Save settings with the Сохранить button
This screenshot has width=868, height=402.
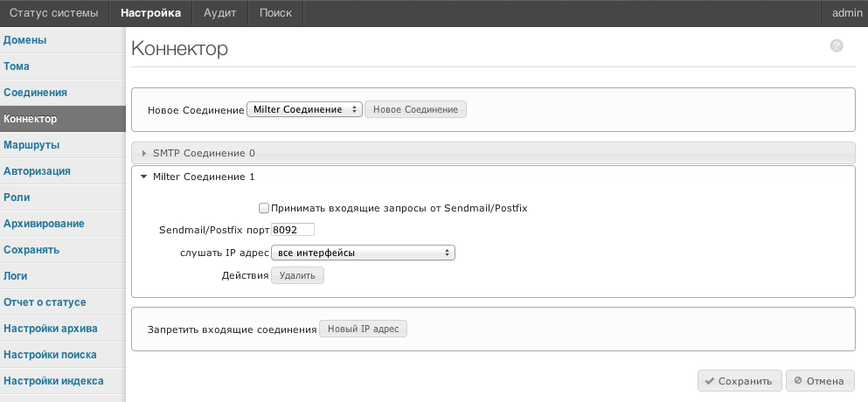coord(740,381)
